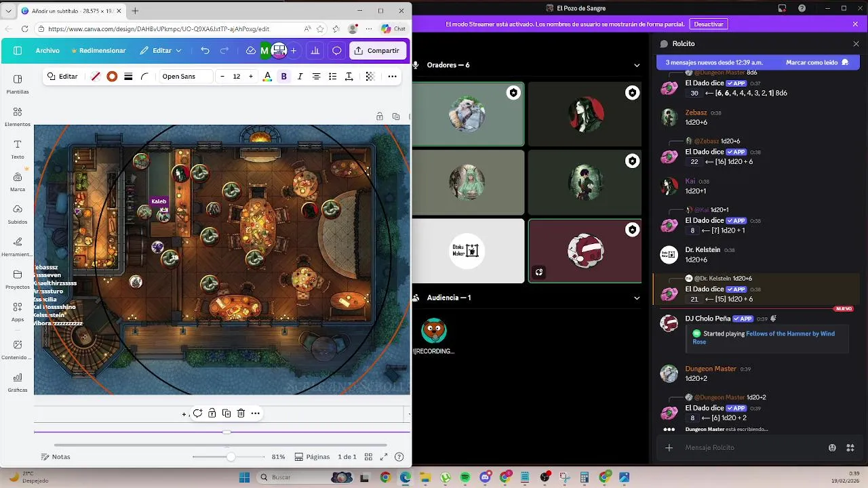Open corner rounding icon
Screen dimensions: 868x488
pos(144,77)
